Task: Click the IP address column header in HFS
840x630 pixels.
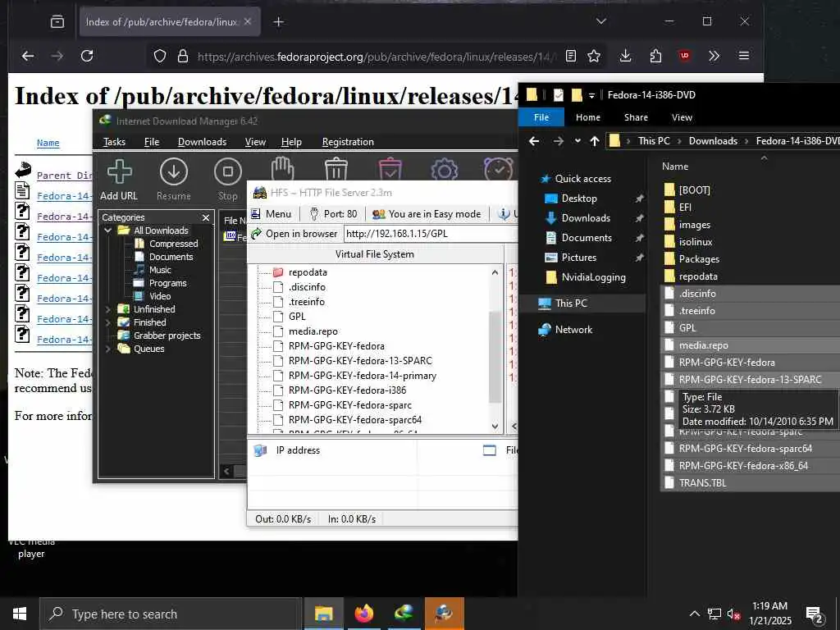Action: [298, 450]
